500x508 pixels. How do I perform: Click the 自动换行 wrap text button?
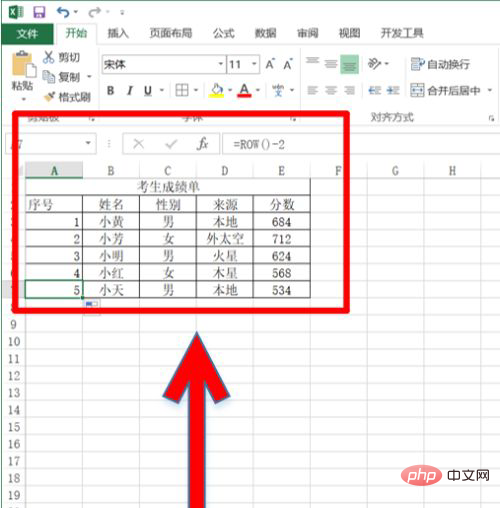coord(440,64)
